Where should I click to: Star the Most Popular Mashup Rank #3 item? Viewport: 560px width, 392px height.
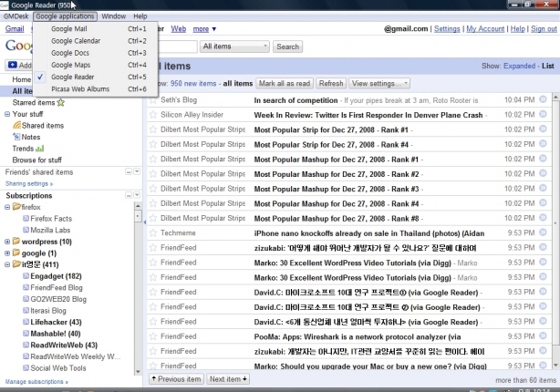(153, 189)
